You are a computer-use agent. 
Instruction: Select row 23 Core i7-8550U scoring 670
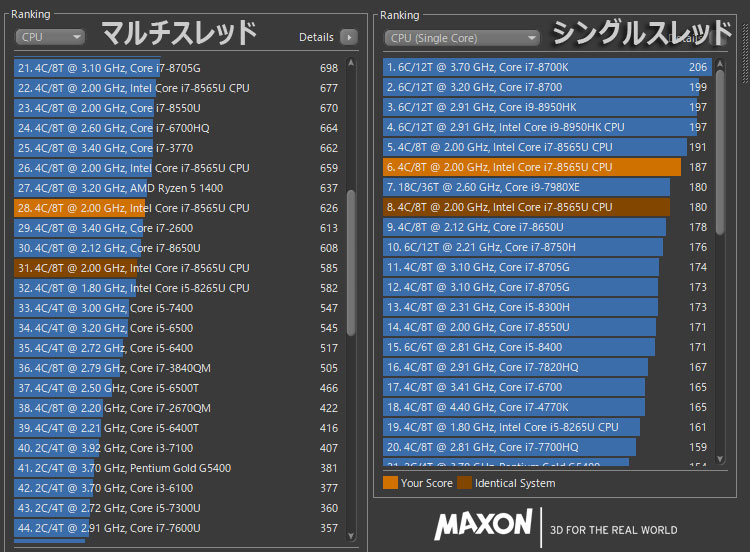pyautogui.click(x=178, y=108)
